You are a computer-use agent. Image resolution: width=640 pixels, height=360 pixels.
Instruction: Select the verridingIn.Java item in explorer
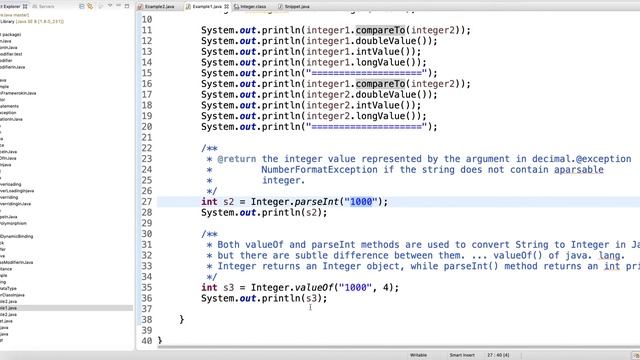(x=16, y=204)
